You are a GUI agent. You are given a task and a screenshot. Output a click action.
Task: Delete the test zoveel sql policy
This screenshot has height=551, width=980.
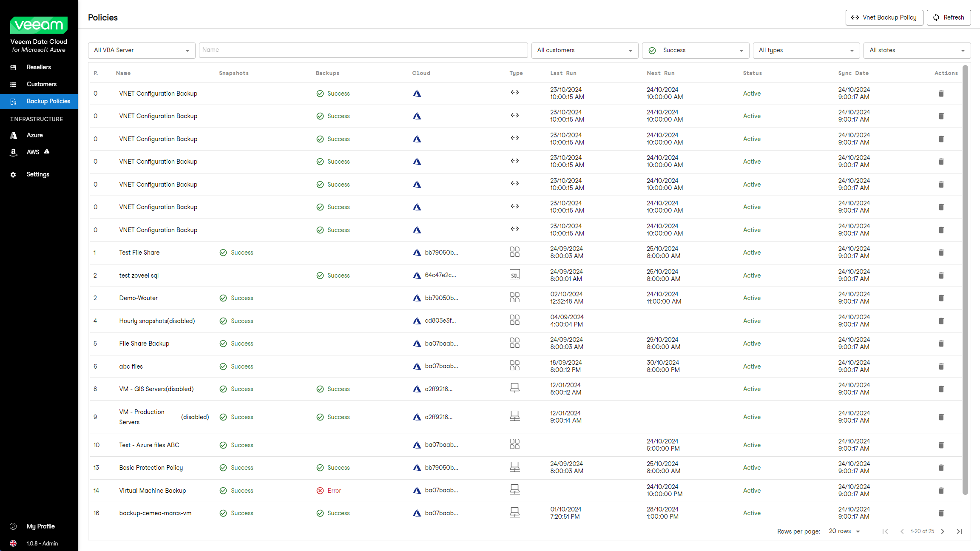[x=941, y=275]
